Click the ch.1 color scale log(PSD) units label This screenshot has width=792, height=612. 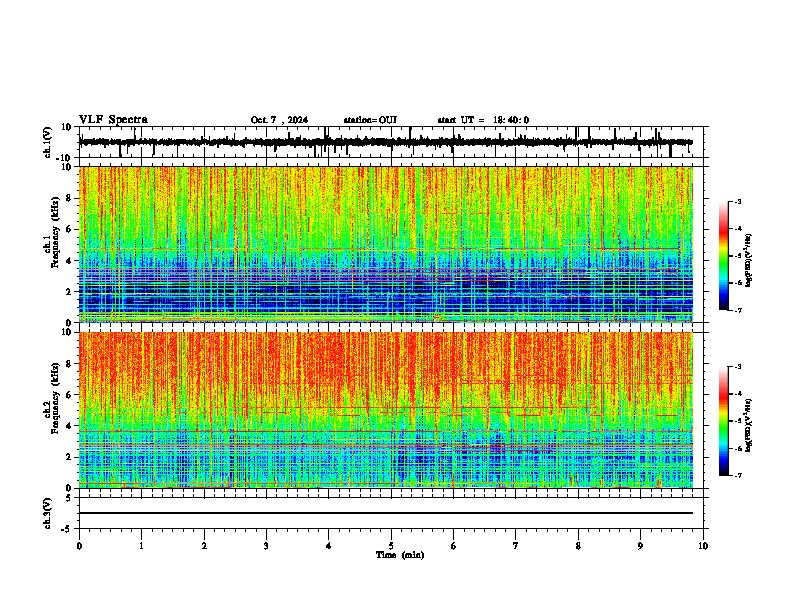pos(748,261)
